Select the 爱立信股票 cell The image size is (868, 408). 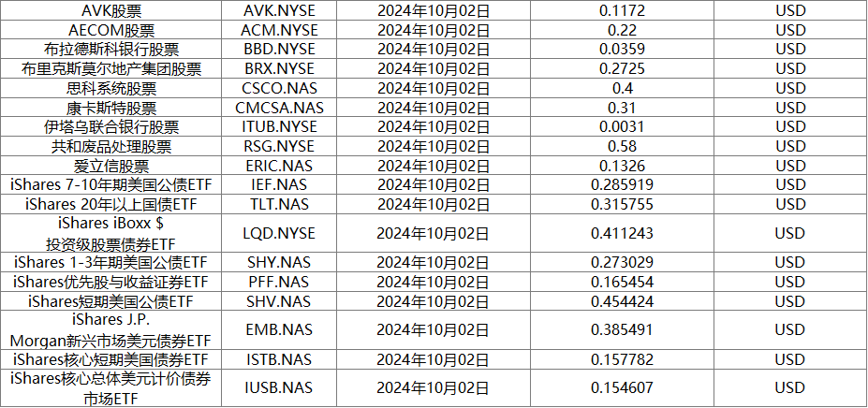(x=111, y=166)
